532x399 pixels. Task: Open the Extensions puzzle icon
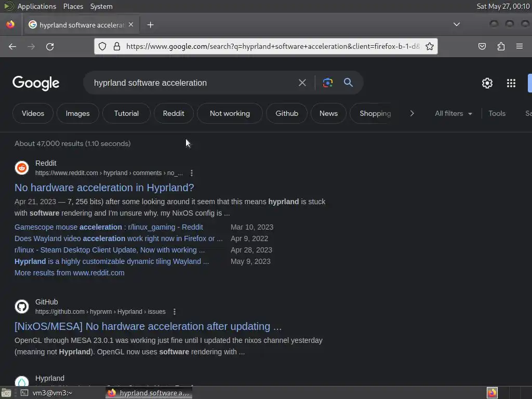pos(501,46)
